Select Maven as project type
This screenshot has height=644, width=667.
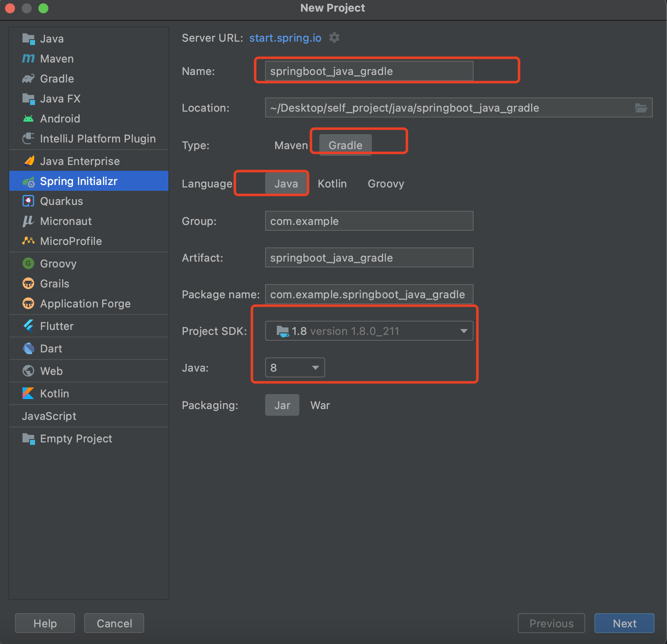pyautogui.click(x=291, y=145)
